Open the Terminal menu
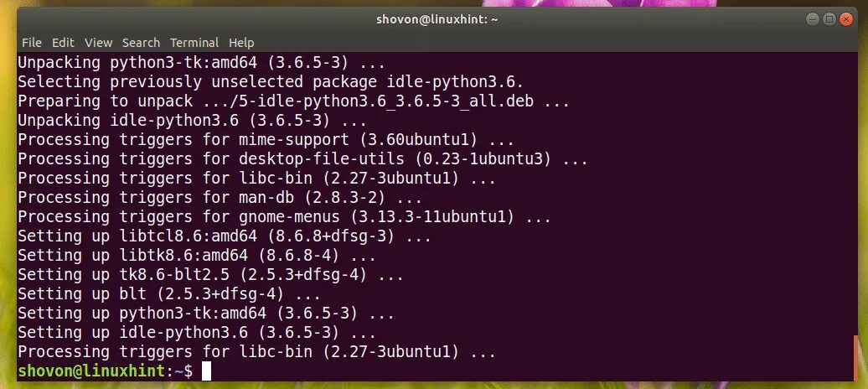868x389 pixels. click(194, 43)
